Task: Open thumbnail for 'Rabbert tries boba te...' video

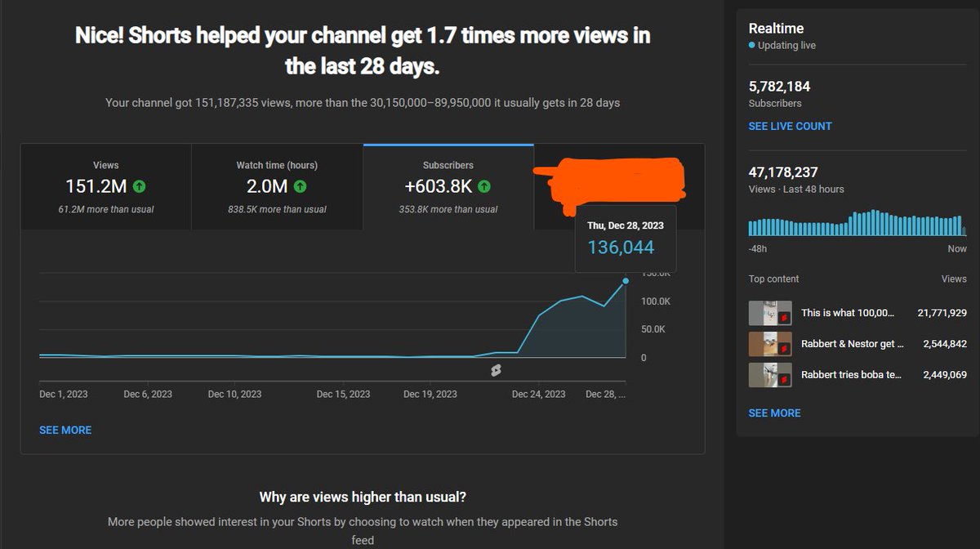Action: tap(770, 375)
